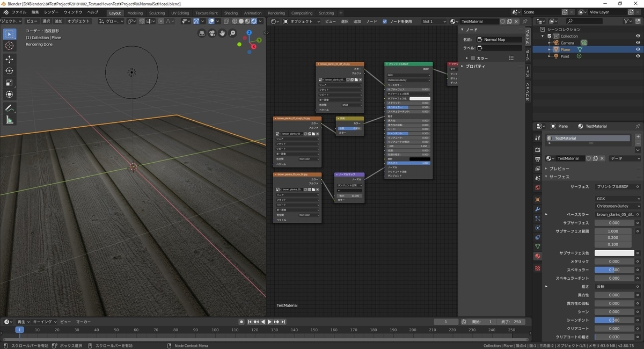The width and height of the screenshot is (644, 349).
Task: Select the Measure tool in viewport toolbar
Action: click(9, 120)
